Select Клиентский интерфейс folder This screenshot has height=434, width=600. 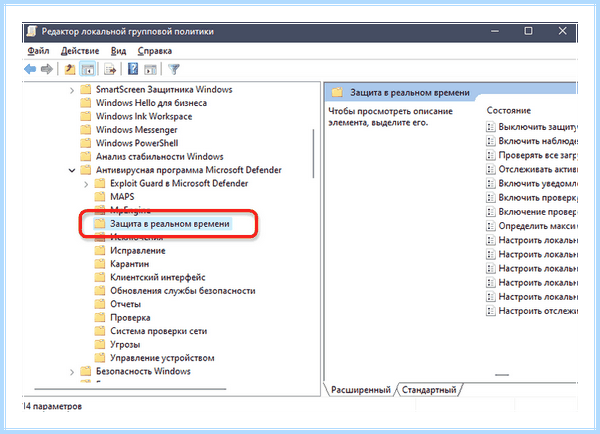(158, 277)
